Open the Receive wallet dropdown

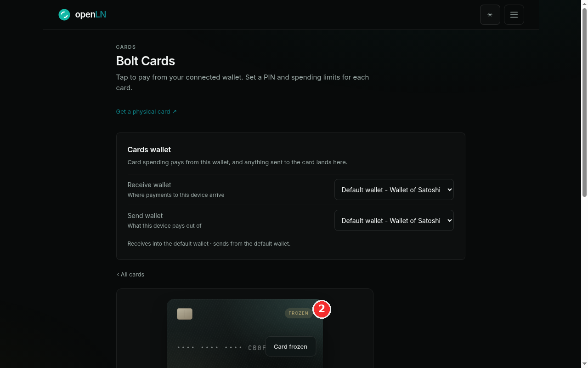click(394, 190)
